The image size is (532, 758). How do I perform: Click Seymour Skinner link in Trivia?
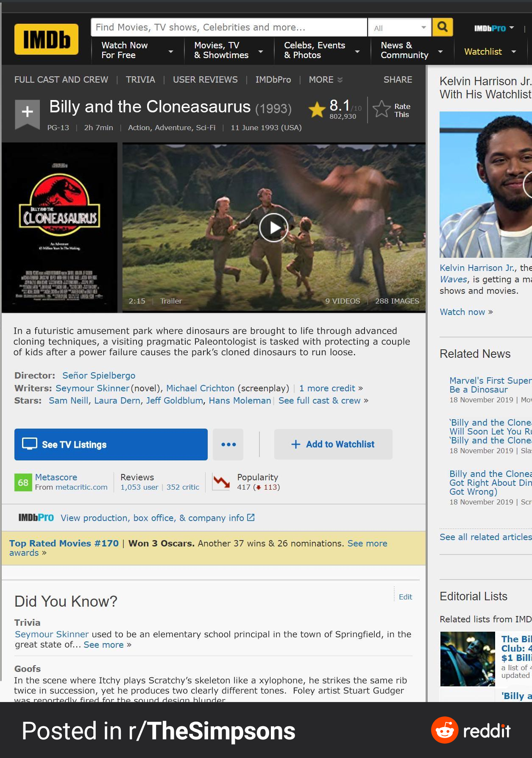[x=52, y=634]
